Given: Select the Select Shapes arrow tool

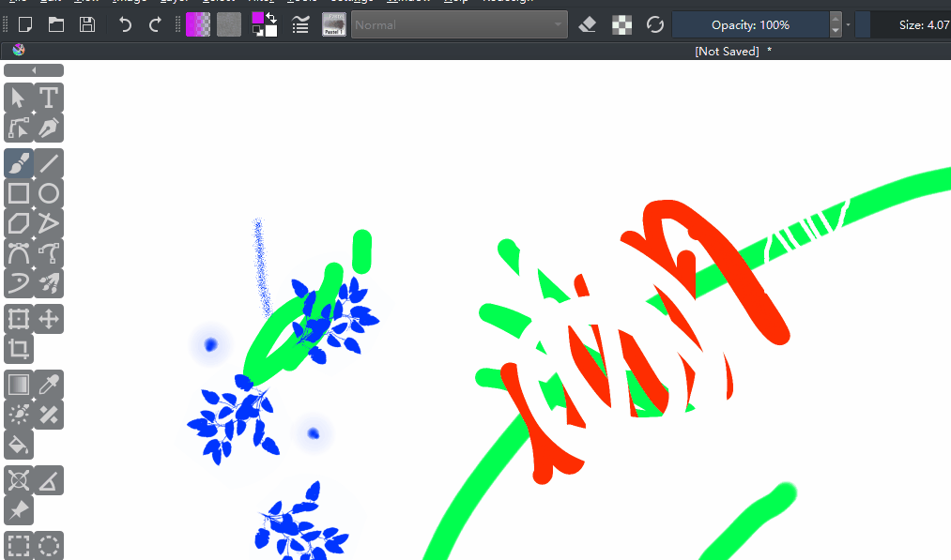Looking at the screenshot, I should pyautogui.click(x=18, y=98).
